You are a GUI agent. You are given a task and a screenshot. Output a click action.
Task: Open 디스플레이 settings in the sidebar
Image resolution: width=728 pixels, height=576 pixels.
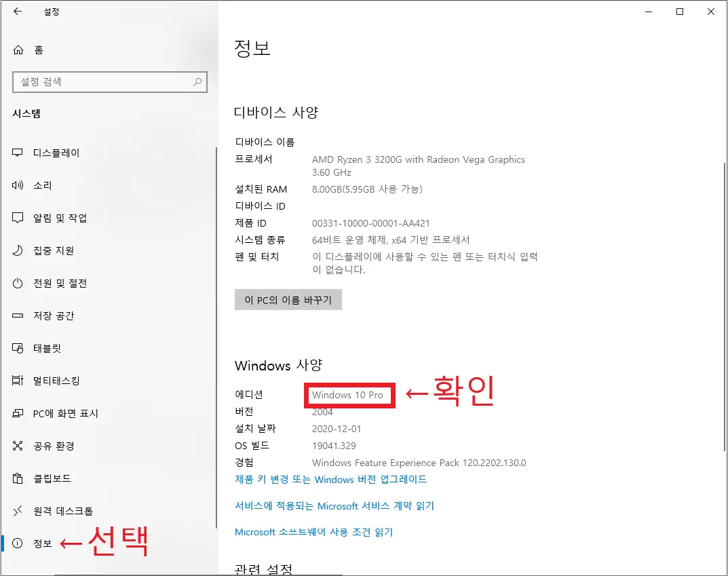58,153
